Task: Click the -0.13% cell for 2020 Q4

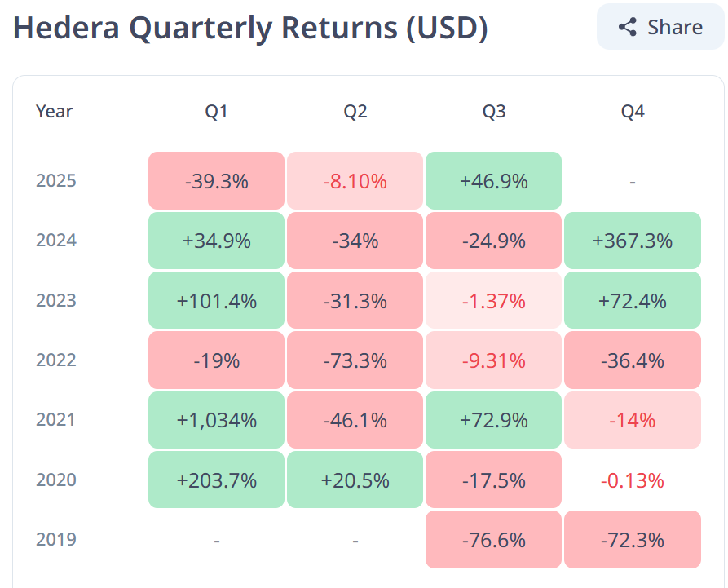Action: [632, 480]
